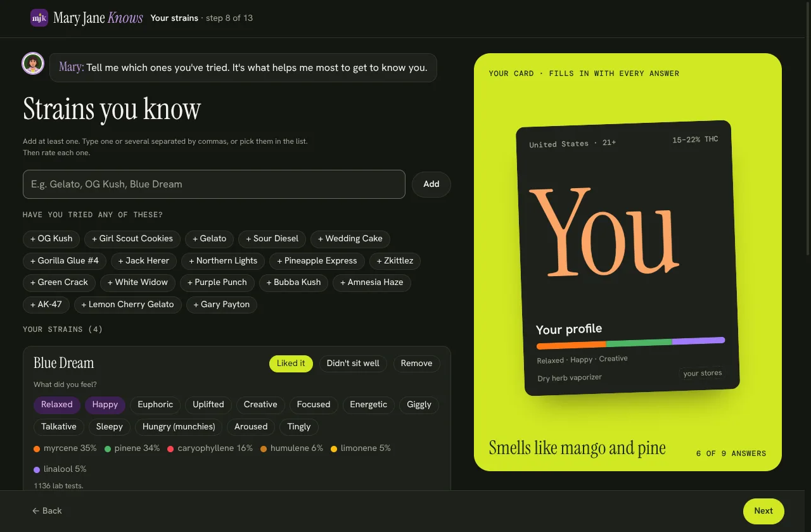Focus the strain name input field
The height and width of the screenshot is (532, 811).
tap(214, 184)
